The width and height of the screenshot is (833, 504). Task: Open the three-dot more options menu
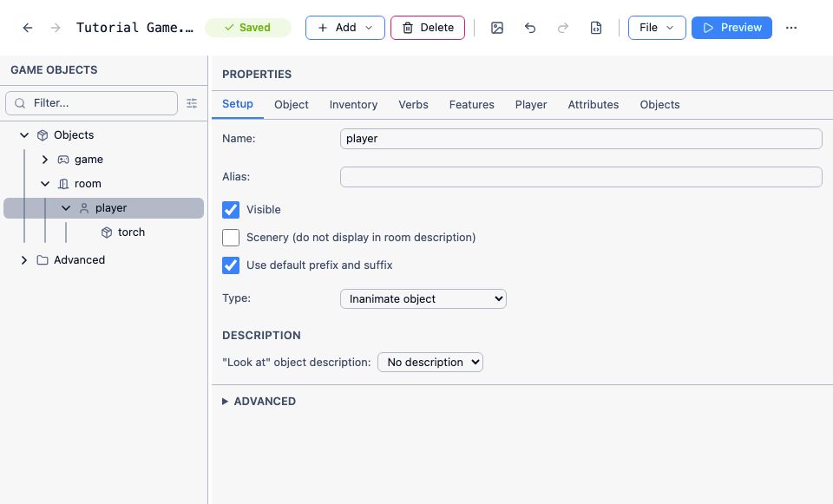tap(791, 28)
